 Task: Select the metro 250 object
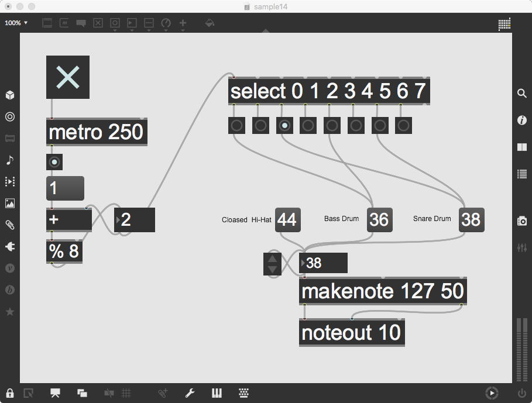pyautogui.click(x=97, y=132)
